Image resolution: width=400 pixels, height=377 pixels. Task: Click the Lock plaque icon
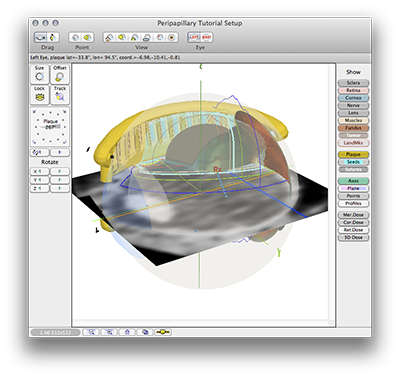pyautogui.click(x=39, y=95)
